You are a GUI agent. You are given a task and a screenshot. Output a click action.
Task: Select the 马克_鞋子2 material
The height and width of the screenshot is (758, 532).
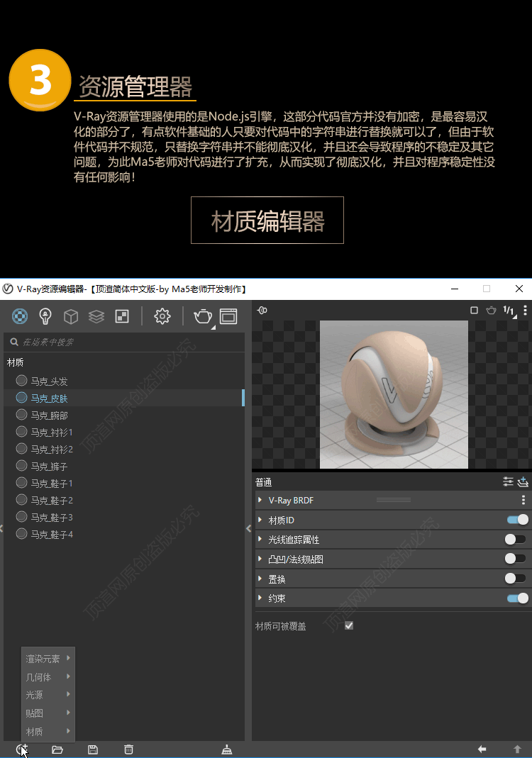pyautogui.click(x=124, y=500)
